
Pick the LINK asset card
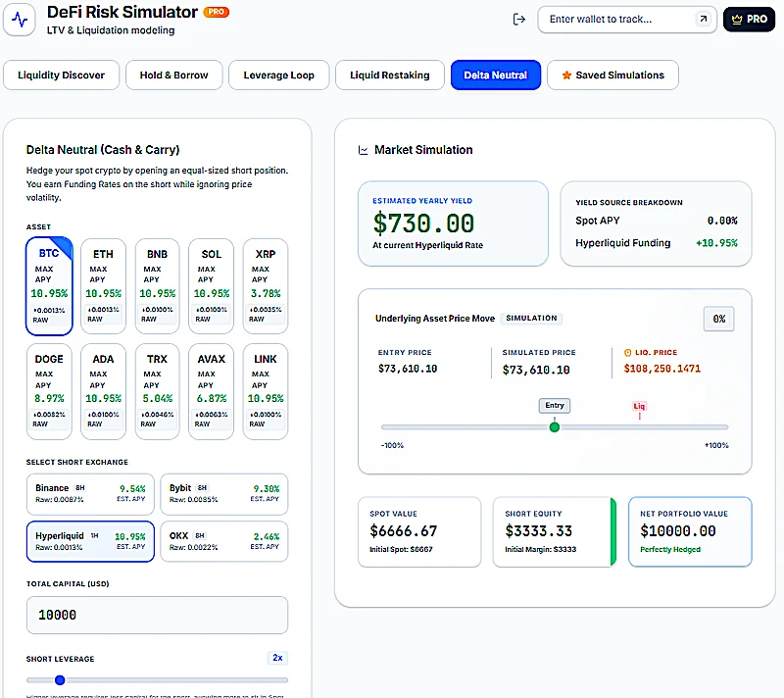point(265,391)
